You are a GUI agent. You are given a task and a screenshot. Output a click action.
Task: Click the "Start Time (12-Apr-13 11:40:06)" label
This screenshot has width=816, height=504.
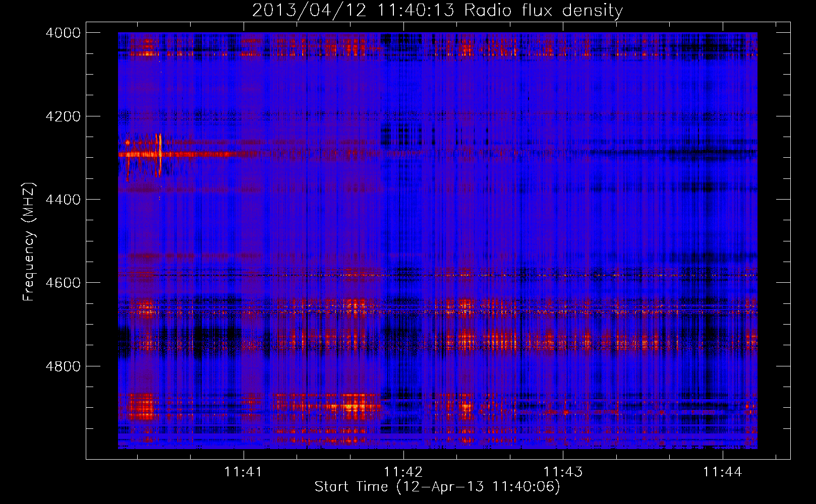click(437, 487)
